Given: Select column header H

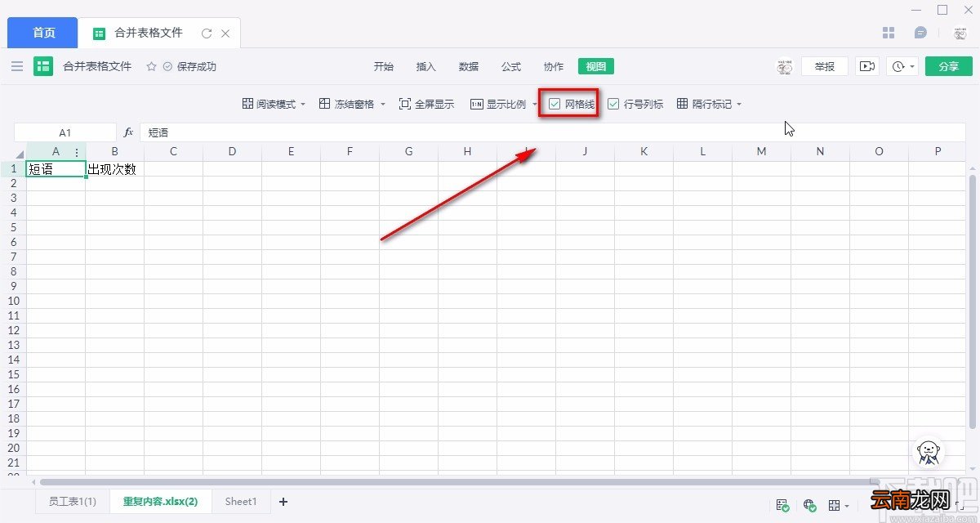Looking at the screenshot, I should tap(467, 151).
